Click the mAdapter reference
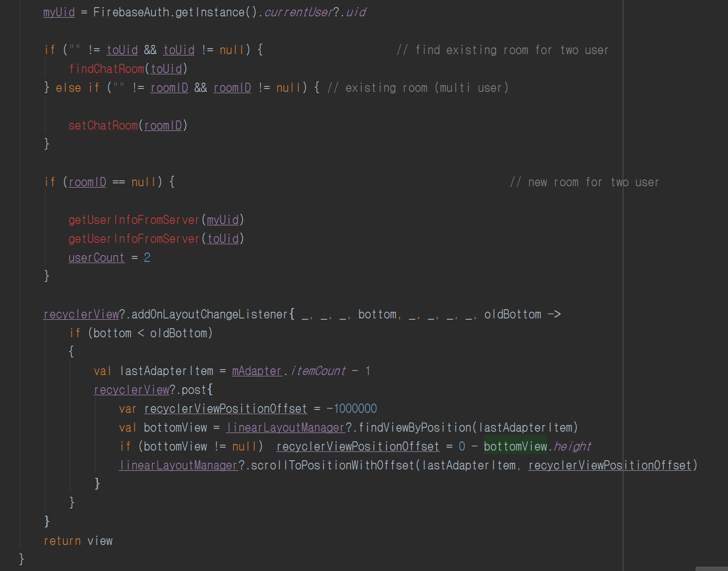The width and height of the screenshot is (728, 571). click(x=257, y=371)
